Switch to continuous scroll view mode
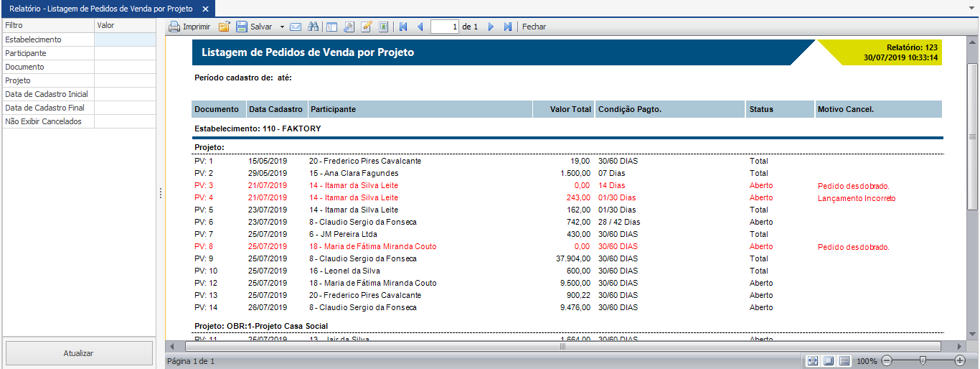Screen dimensions: 980x369 (844, 360)
